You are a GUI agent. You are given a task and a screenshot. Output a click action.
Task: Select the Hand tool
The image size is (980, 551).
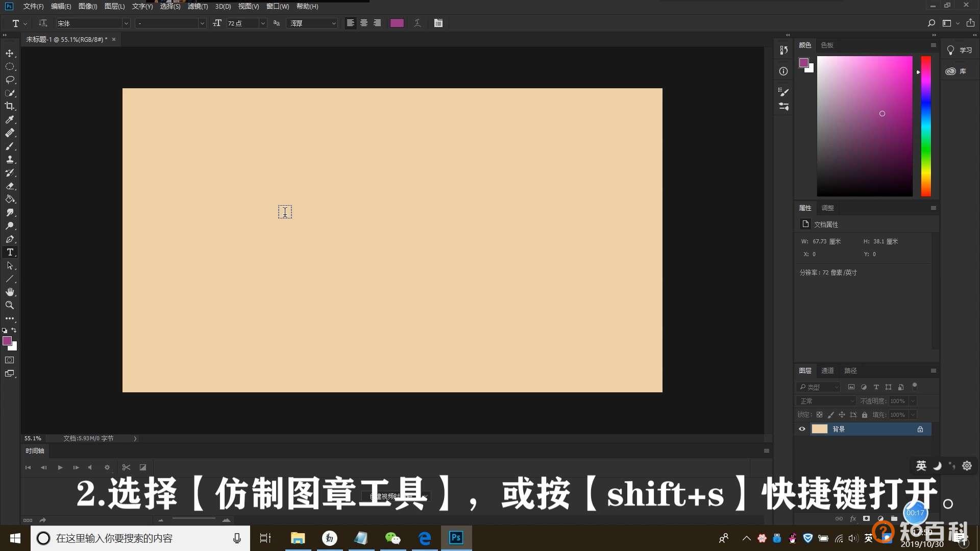pyautogui.click(x=10, y=292)
